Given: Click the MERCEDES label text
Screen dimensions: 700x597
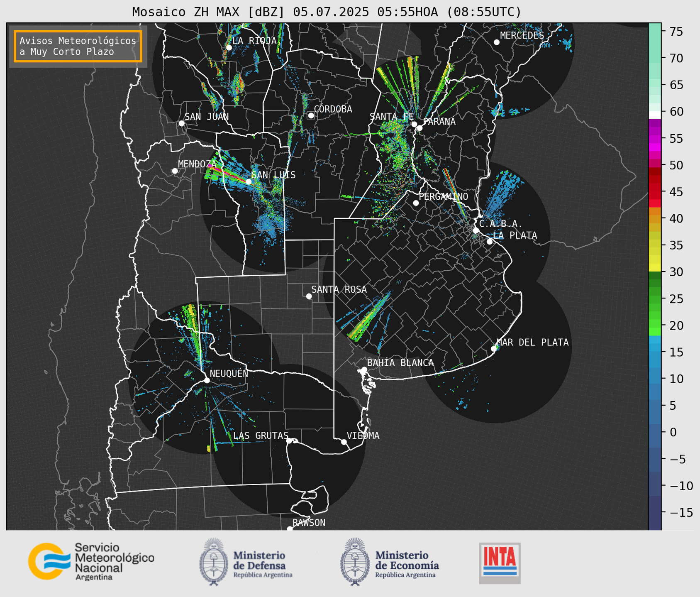Looking at the screenshot, I should (522, 35).
